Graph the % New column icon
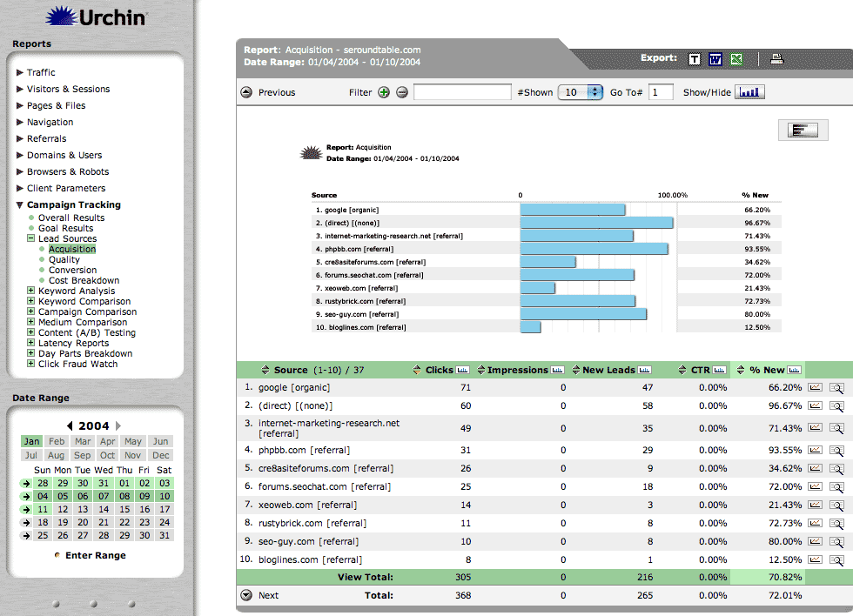Image resolution: width=853 pixels, height=616 pixels. [794, 371]
